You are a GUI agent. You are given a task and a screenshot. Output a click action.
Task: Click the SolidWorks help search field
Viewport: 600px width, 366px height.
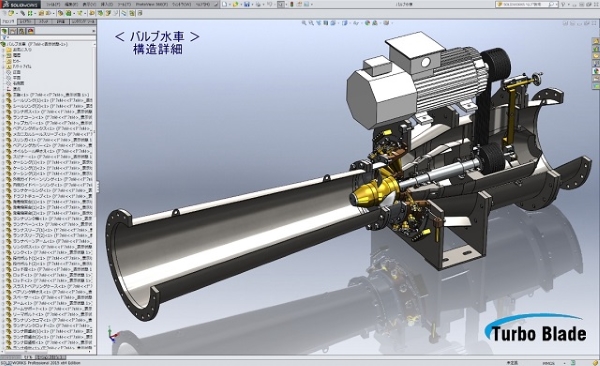523,4
